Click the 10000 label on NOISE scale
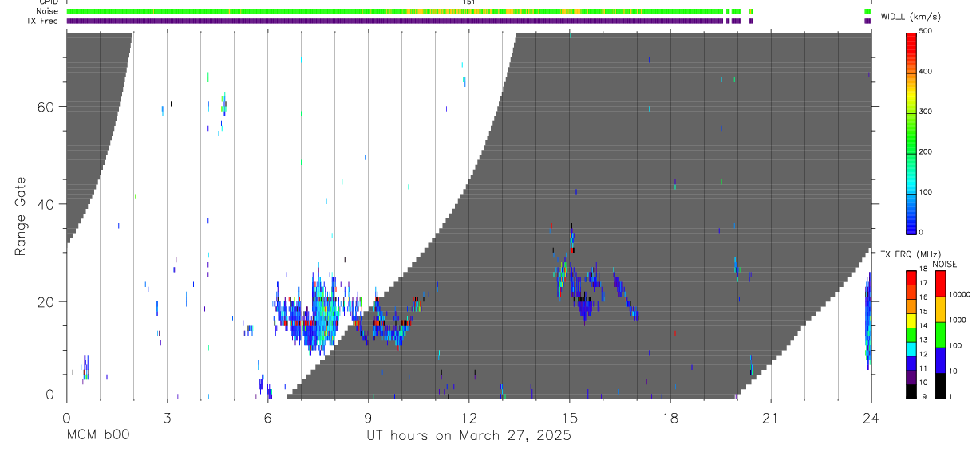This screenshot has height=452, width=980. pyautogui.click(x=959, y=294)
